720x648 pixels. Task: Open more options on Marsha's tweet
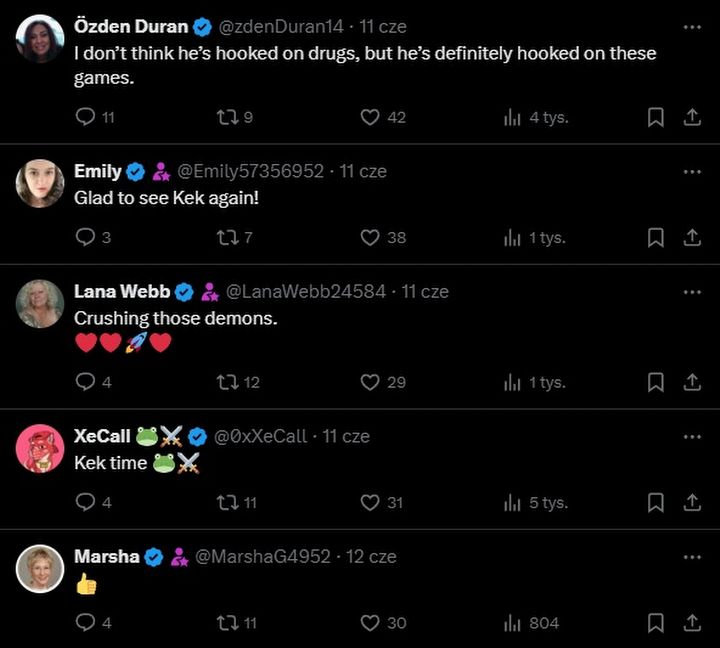click(x=692, y=556)
